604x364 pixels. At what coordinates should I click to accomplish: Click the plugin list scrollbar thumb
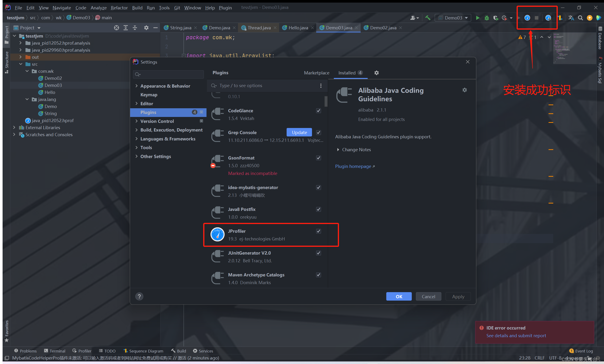[x=326, y=101]
